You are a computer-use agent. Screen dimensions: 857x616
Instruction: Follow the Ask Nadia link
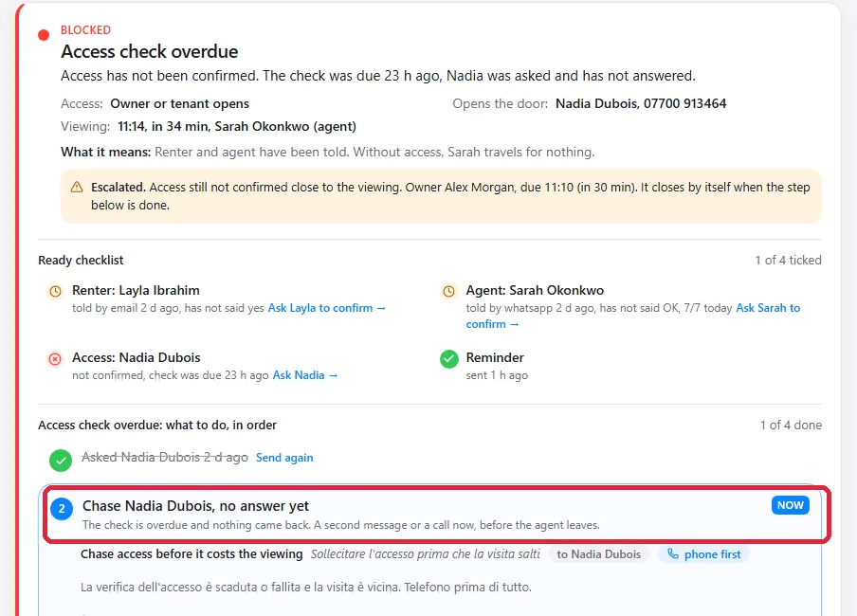pyautogui.click(x=305, y=375)
